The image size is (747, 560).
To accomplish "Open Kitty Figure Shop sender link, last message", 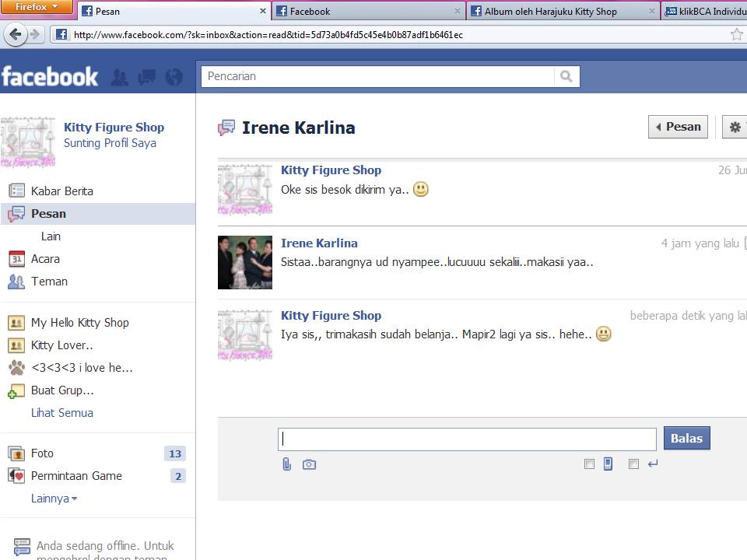I will coord(331,315).
